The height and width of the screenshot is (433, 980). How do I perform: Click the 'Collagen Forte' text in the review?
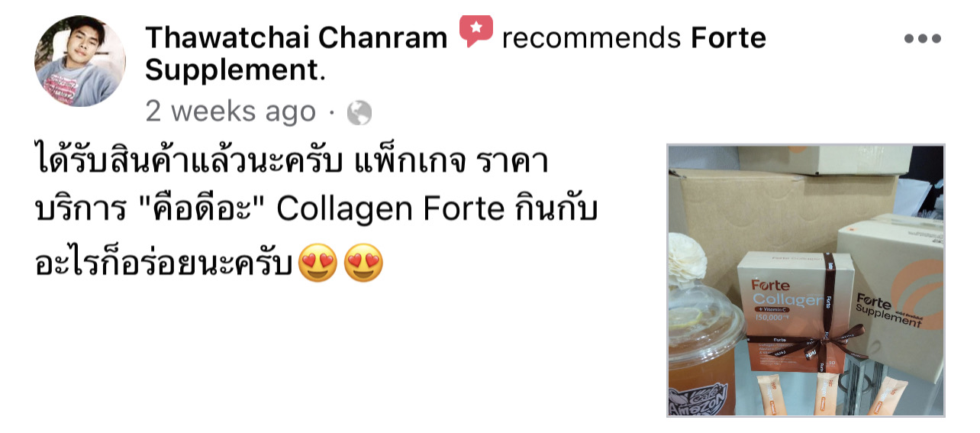pos(391,212)
